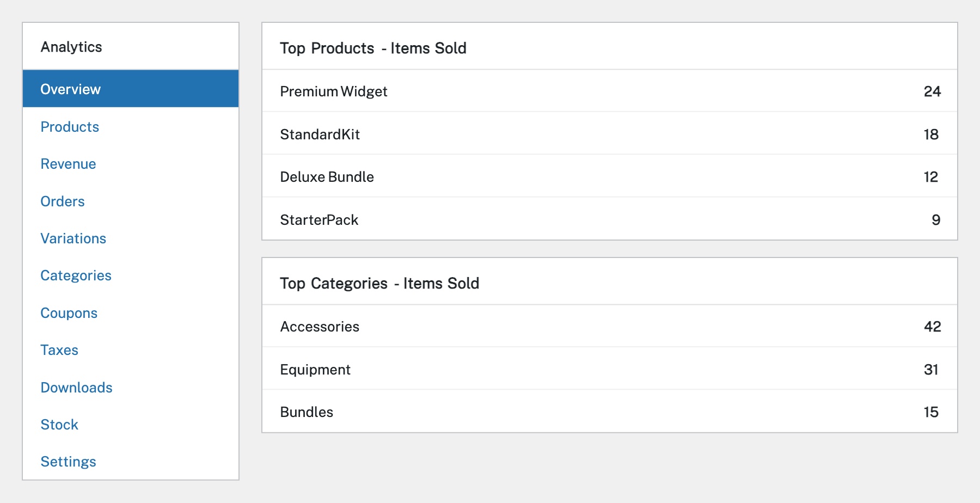Click the value 18 for StandardKit
Screen dimensions: 980x503
931,134
